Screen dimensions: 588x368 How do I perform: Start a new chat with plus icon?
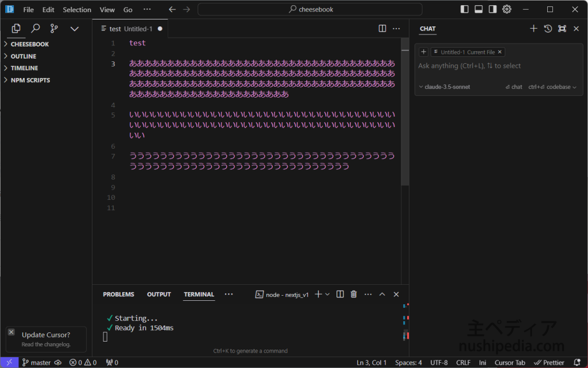[533, 28]
